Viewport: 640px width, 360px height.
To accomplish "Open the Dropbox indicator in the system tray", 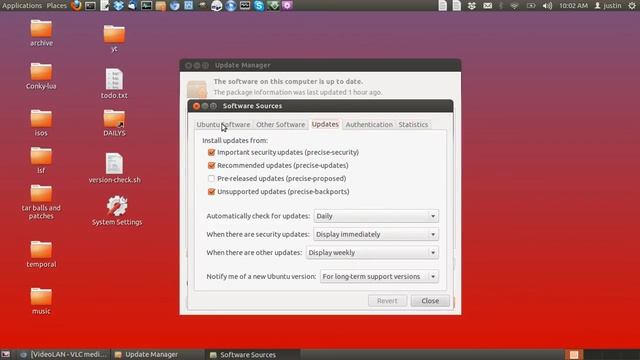I will (x=471, y=6).
